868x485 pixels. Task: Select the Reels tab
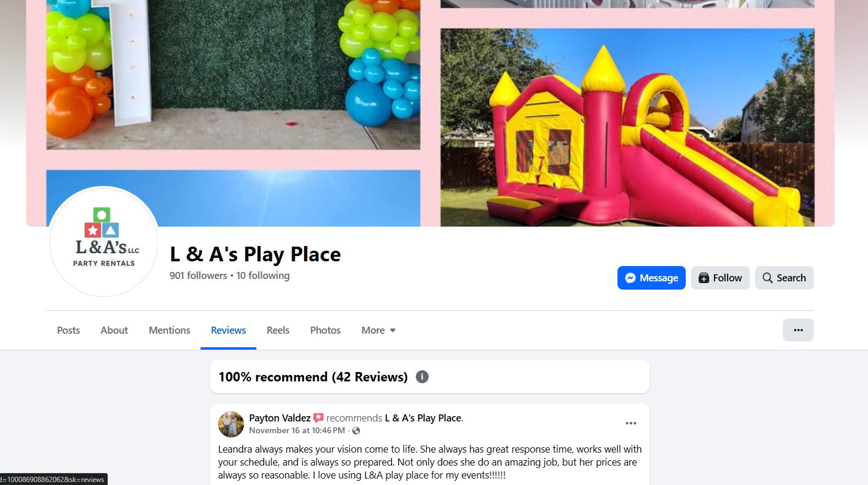pos(278,330)
